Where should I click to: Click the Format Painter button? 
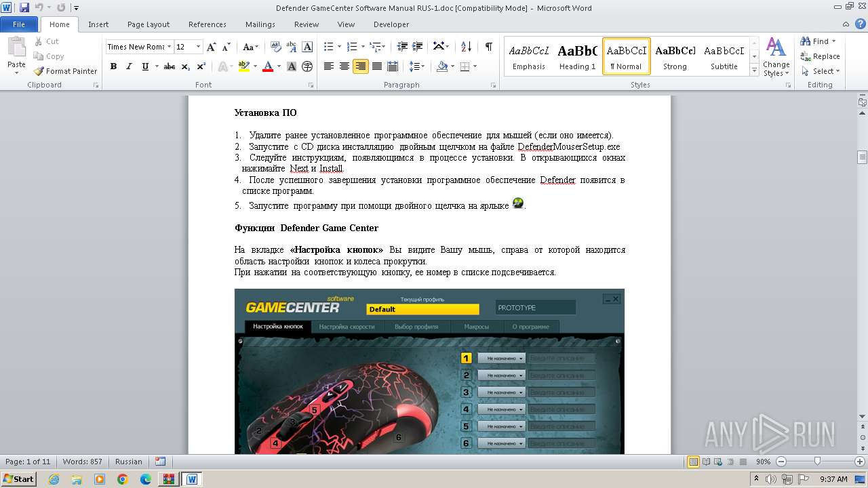(x=65, y=71)
